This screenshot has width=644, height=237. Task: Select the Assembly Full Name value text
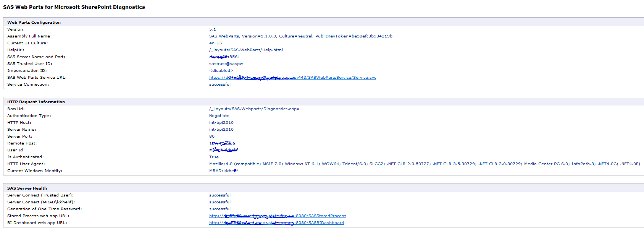click(x=300, y=36)
